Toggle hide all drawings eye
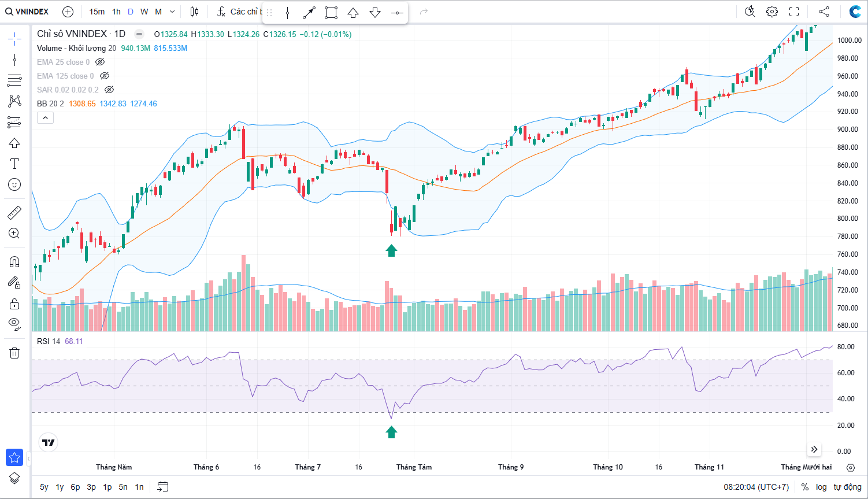This screenshot has height=499, width=868. [14, 323]
